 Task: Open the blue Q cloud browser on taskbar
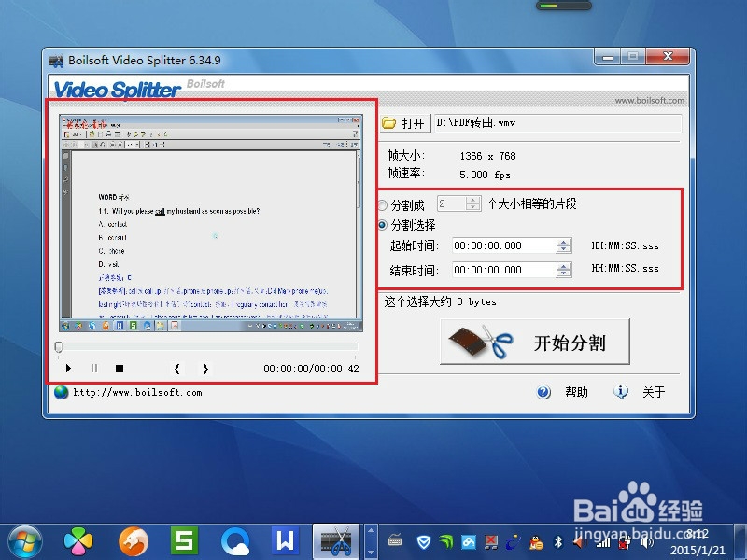[235, 542]
